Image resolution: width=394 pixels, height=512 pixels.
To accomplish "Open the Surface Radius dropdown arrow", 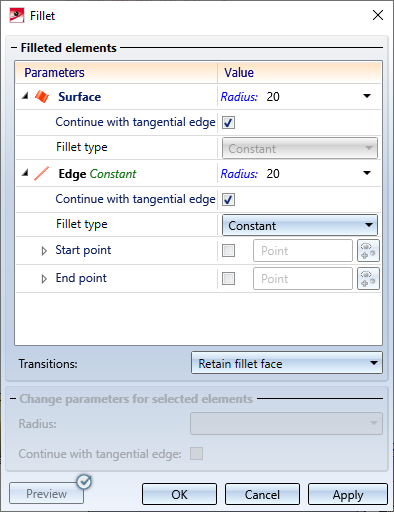I will coord(367,96).
